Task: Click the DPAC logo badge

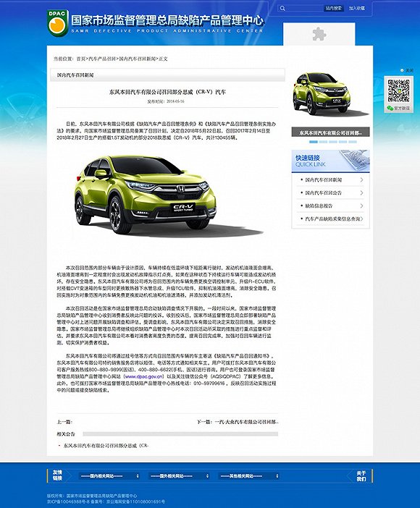Action: (x=57, y=22)
